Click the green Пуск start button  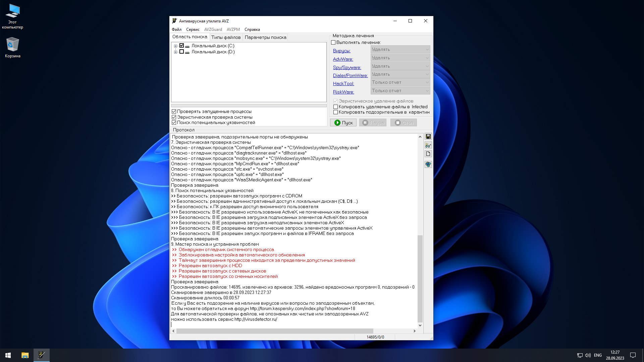coord(343,123)
